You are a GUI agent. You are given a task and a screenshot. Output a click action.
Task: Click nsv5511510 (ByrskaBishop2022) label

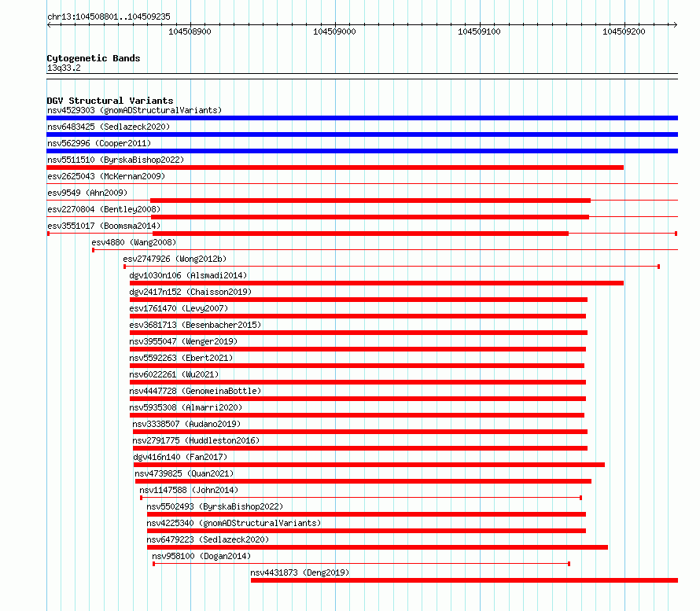tap(116, 160)
